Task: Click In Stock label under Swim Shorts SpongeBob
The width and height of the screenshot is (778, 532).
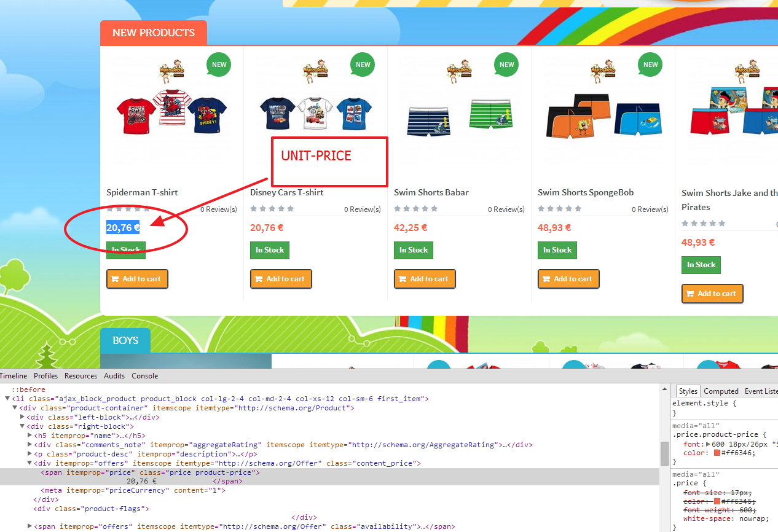Action: pyautogui.click(x=557, y=250)
